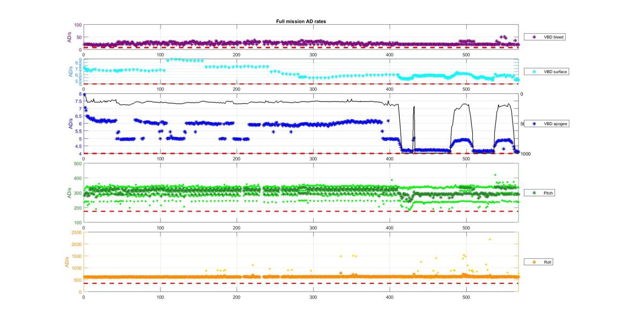This screenshot has width=644, height=328.
Task: Click the green star marker in Pitch legend
Action: [x=535, y=192]
